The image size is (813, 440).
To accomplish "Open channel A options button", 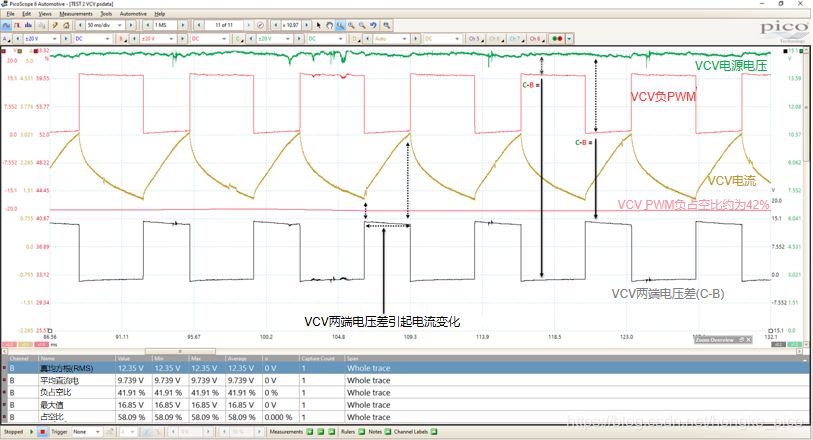I will point(7,39).
